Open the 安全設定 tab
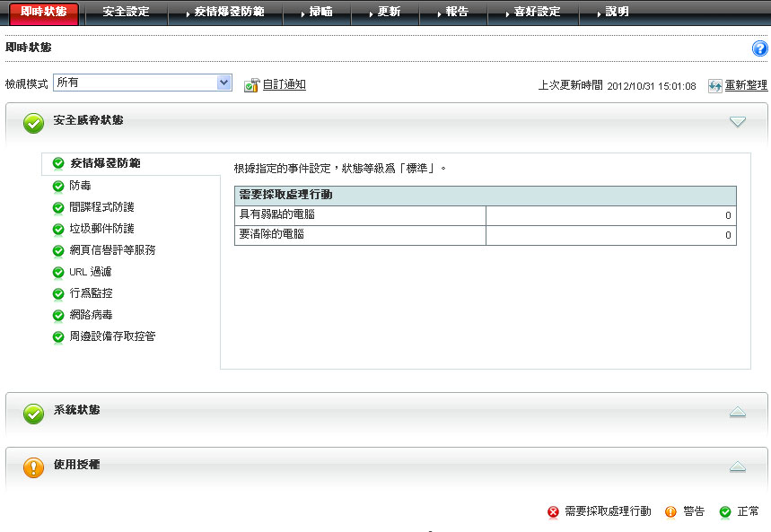 pyautogui.click(x=126, y=13)
